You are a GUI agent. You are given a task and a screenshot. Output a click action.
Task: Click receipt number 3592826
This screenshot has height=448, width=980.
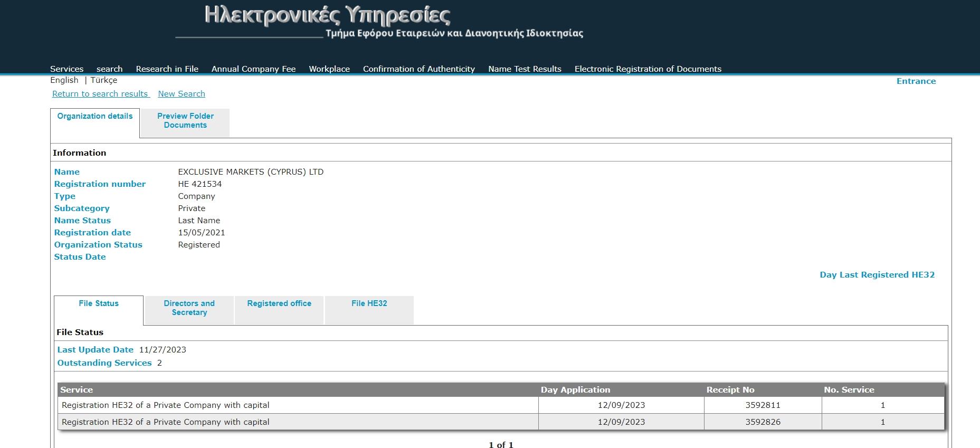click(x=763, y=422)
